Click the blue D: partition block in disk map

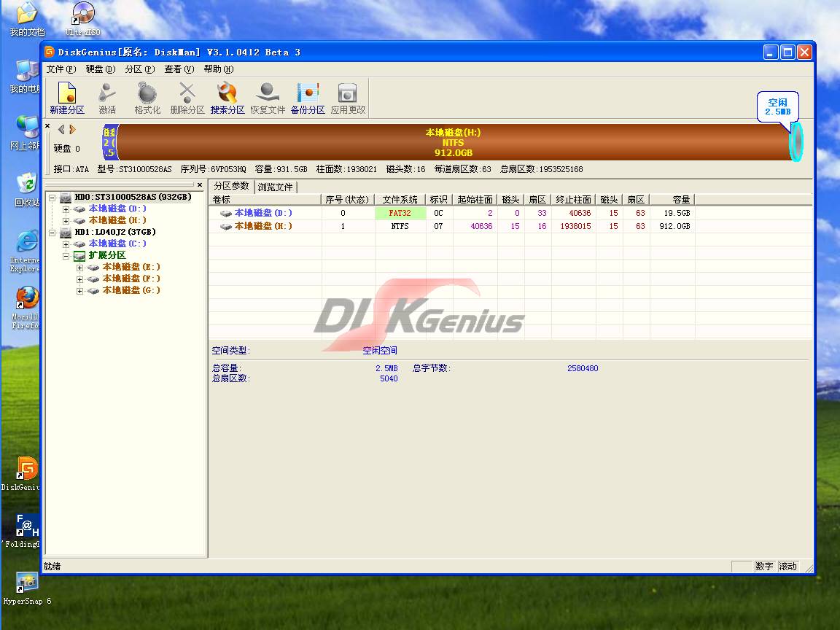point(109,142)
